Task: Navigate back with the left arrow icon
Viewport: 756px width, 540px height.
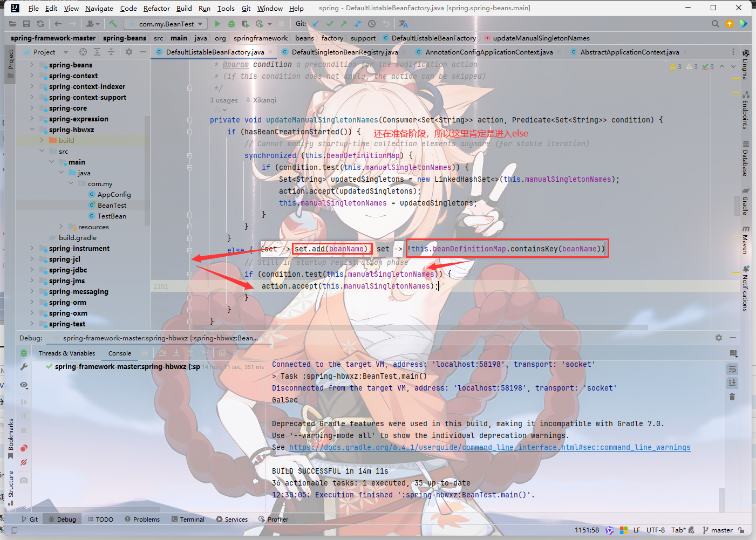Action: tap(58, 24)
